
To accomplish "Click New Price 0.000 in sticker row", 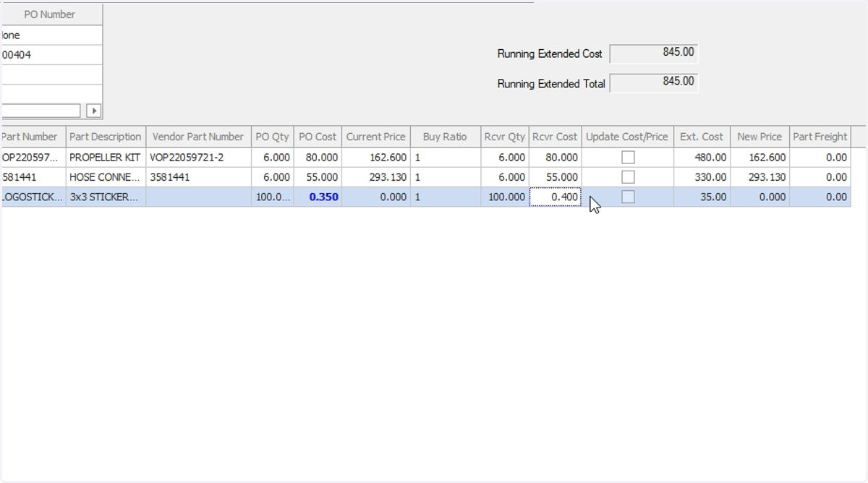I will (759, 197).
